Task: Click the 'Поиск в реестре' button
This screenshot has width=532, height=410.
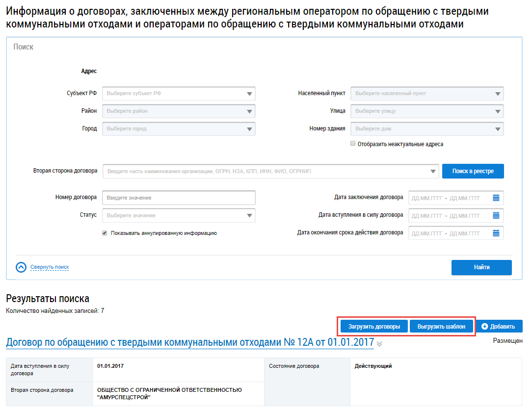Action: coord(473,171)
